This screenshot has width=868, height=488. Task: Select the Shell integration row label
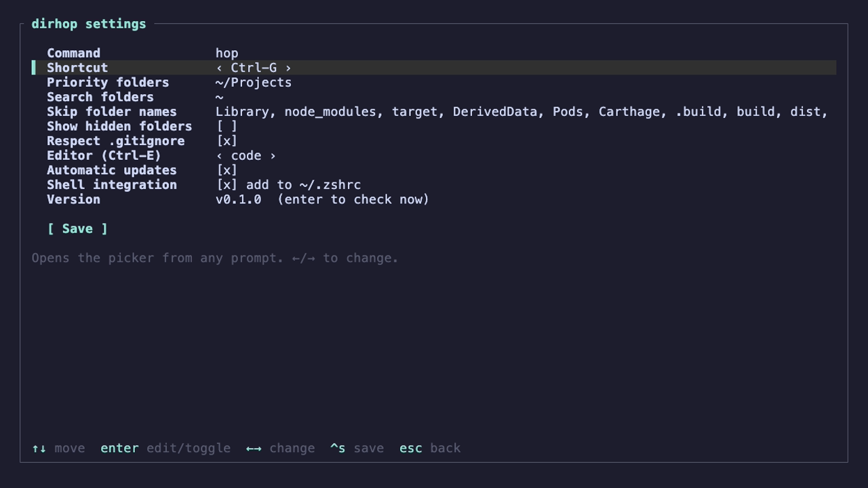click(112, 185)
